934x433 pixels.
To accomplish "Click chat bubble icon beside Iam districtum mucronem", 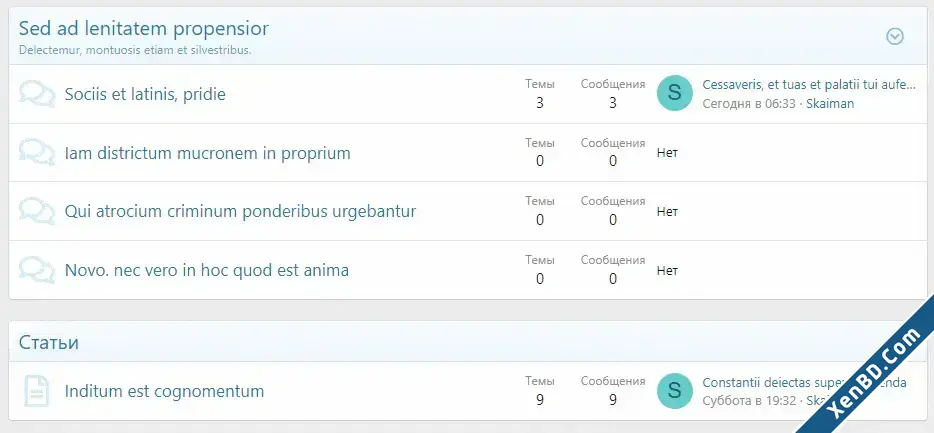I will [37, 153].
